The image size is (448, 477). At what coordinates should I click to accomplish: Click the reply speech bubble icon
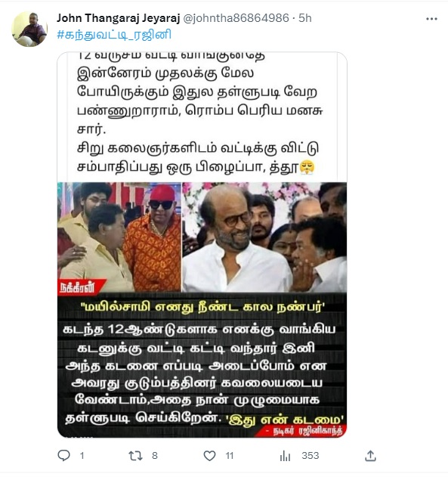pyautogui.click(x=63, y=455)
